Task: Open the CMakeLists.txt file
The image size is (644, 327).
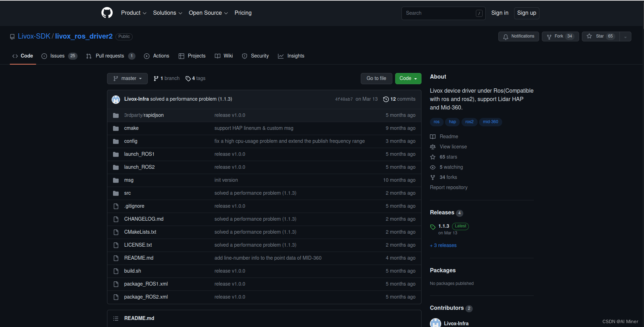Action: (140, 232)
